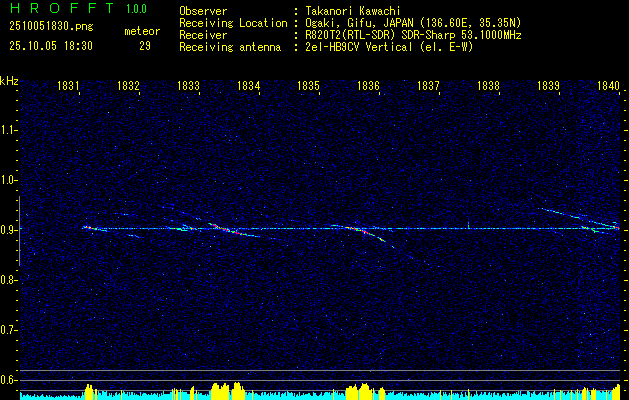Select location text Ogaki, Gifu, JAPAN
Screen dimensions: 629x400
[x=361, y=23]
